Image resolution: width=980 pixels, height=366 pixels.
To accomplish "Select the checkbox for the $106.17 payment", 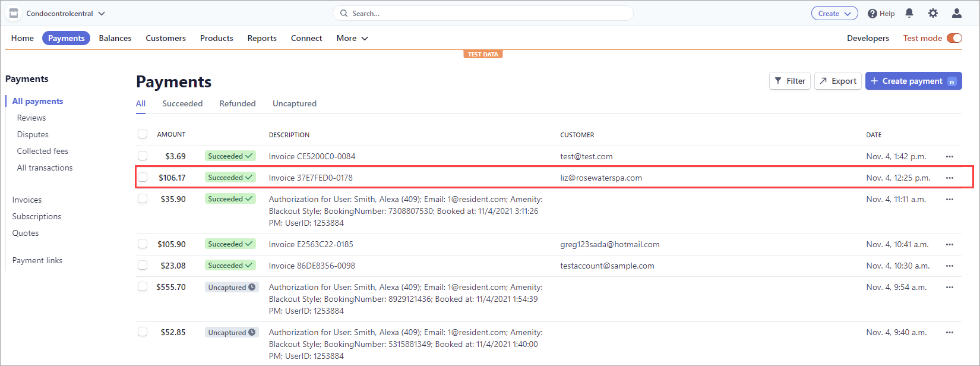I will pyautogui.click(x=143, y=177).
